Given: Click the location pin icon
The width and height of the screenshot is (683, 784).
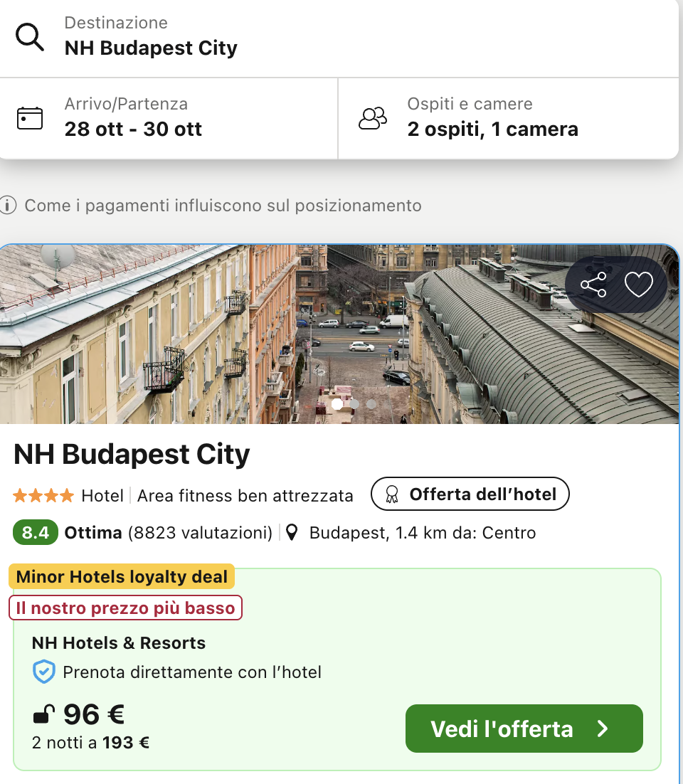Looking at the screenshot, I should point(292,533).
